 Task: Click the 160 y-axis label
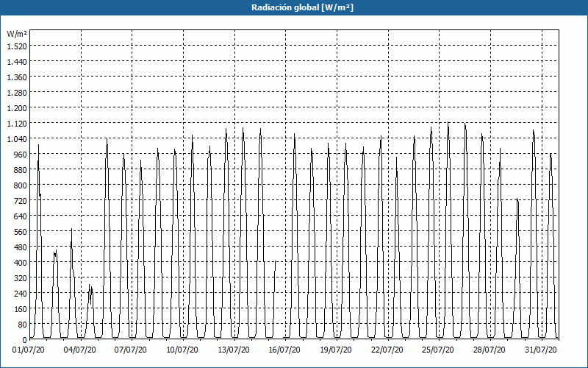click(x=21, y=309)
